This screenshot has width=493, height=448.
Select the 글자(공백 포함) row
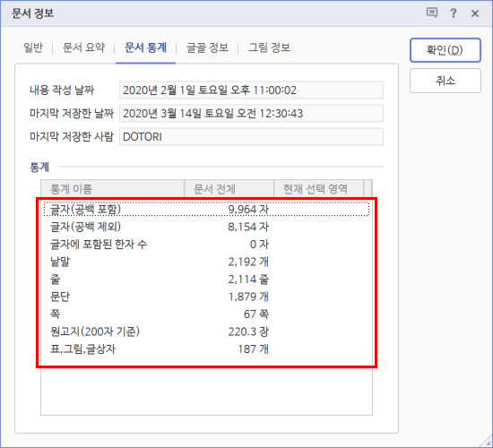pyautogui.click(x=206, y=210)
